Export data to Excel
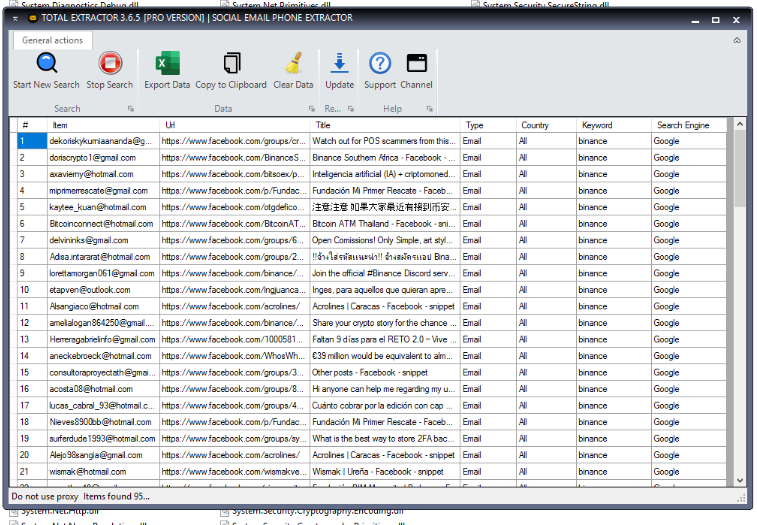Image resolution: width=757 pixels, height=525 pixels. [x=166, y=70]
